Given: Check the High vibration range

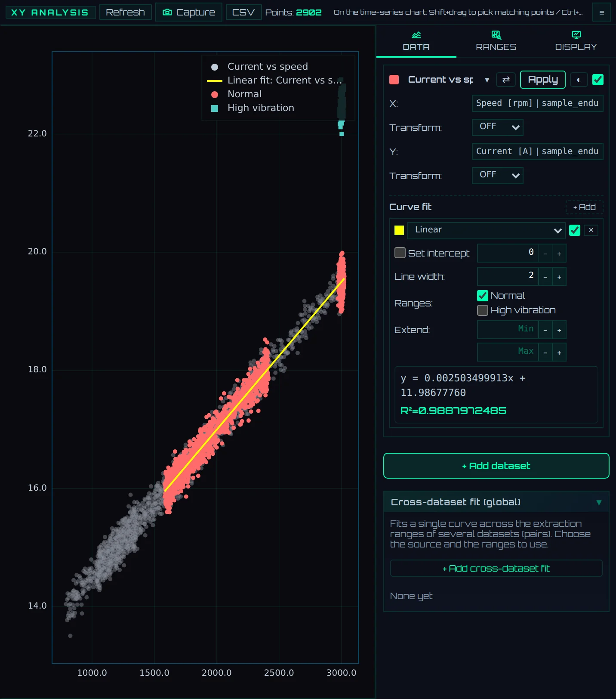Looking at the screenshot, I should pos(483,310).
